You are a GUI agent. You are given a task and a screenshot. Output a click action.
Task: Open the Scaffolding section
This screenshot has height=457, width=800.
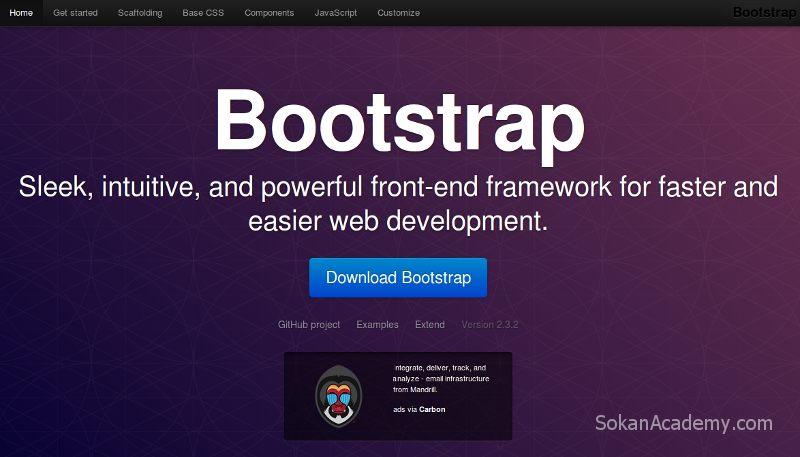coord(140,13)
